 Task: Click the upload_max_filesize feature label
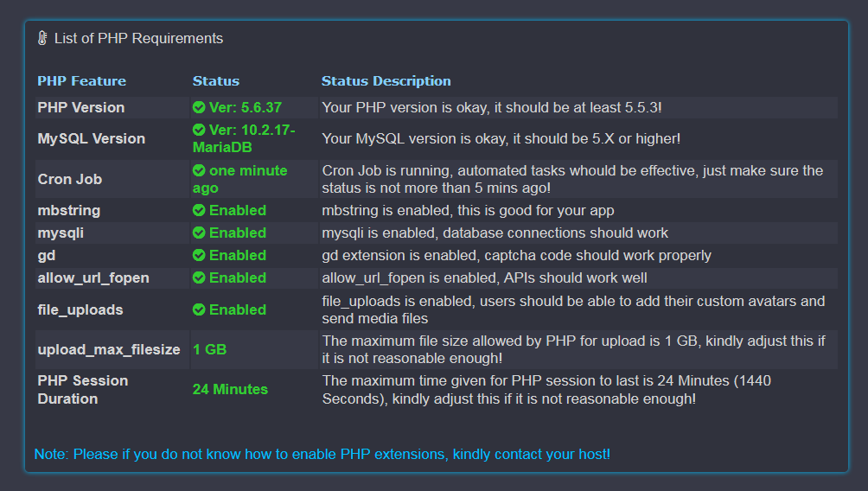pos(109,349)
